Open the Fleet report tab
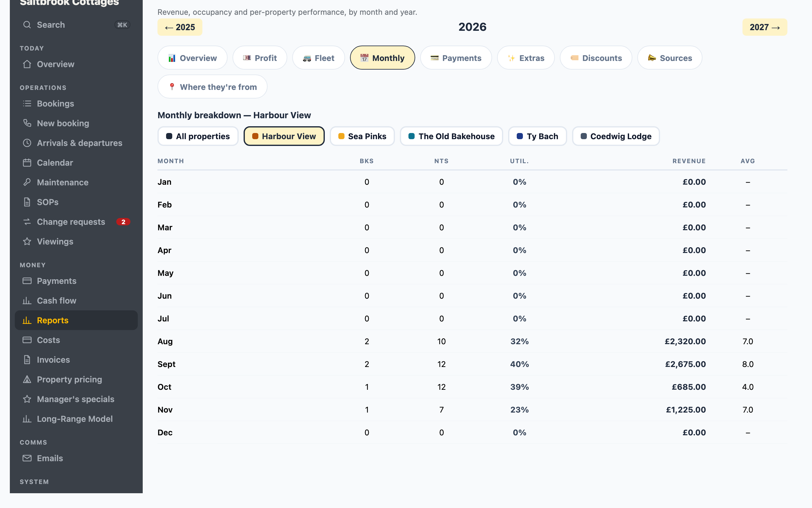This screenshot has width=812, height=508. pos(318,58)
